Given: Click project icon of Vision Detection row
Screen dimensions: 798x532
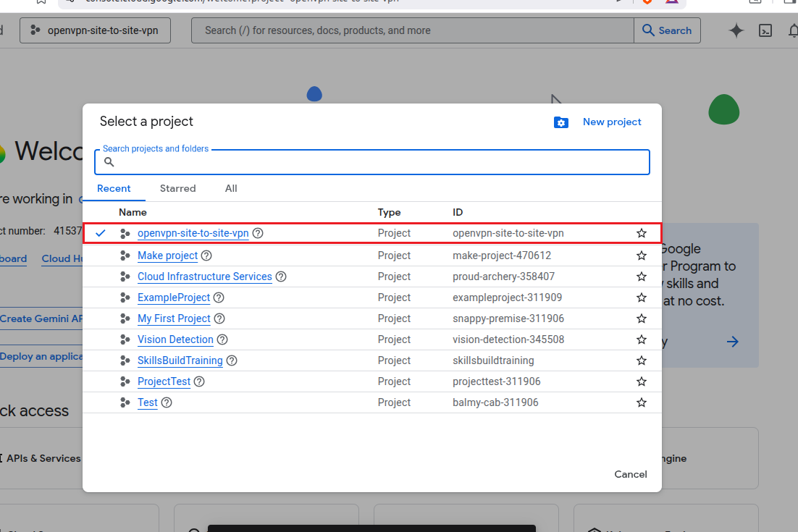Looking at the screenshot, I should (x=125, y=339).
